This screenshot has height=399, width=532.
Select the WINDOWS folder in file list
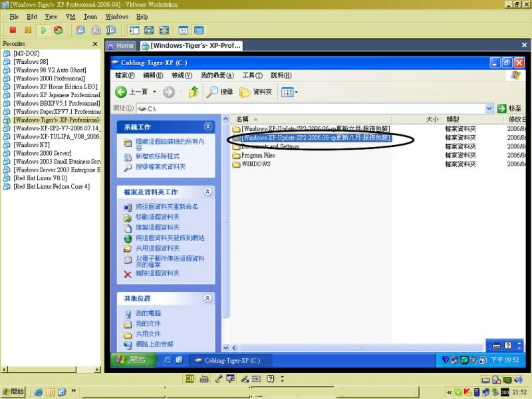256,164
